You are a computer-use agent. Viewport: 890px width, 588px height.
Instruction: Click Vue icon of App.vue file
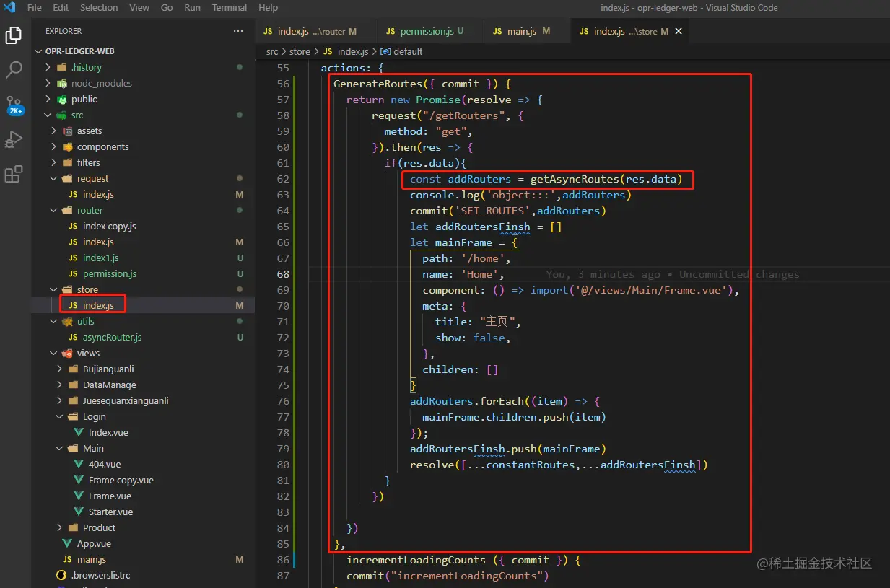click(66, 543)
